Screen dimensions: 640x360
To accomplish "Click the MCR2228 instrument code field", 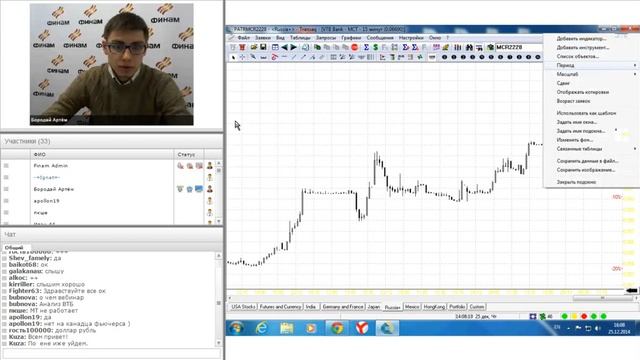I will click(x=518, y=47).
